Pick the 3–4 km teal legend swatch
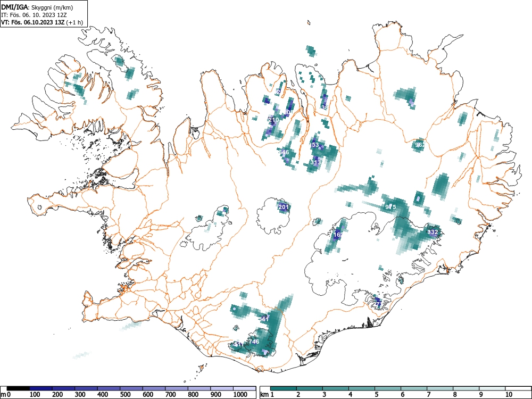Screen dimensions: 532x399 (x=336, y=388)
